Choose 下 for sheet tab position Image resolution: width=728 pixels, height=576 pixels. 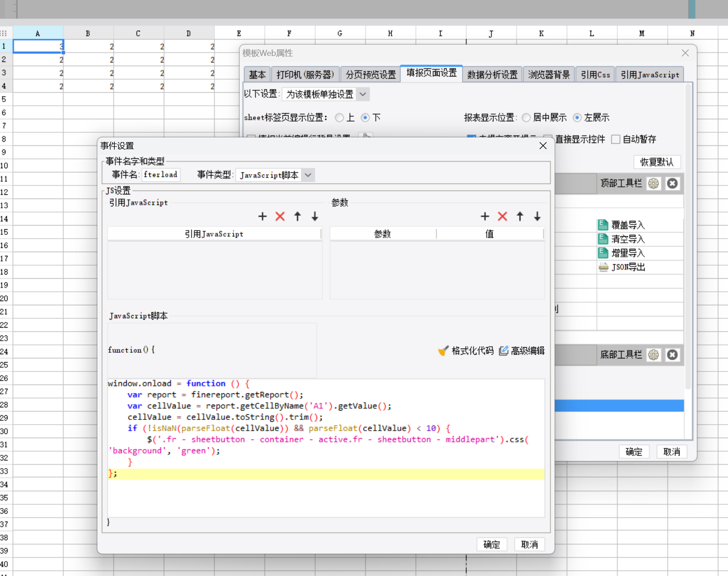click(x=365, y=117)
